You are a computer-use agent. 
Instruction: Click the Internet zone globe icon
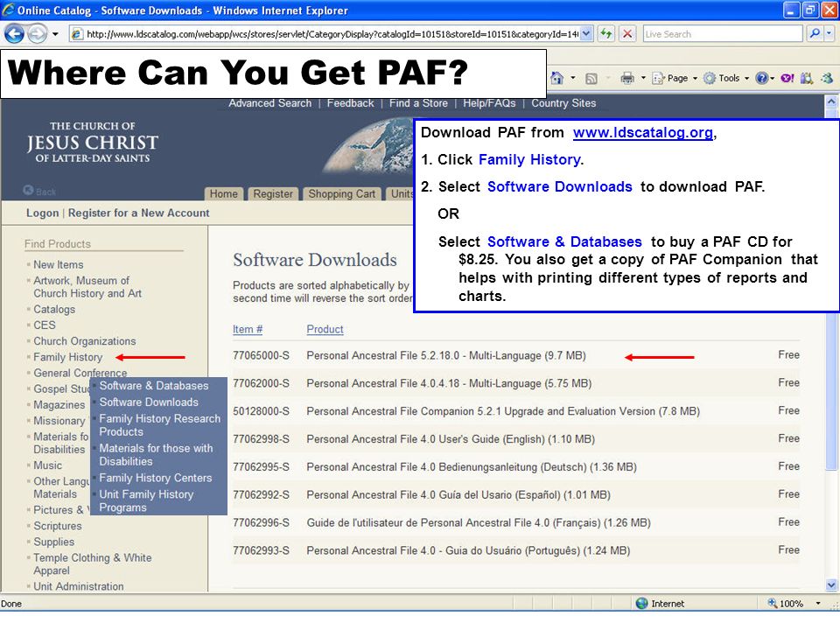641,603
